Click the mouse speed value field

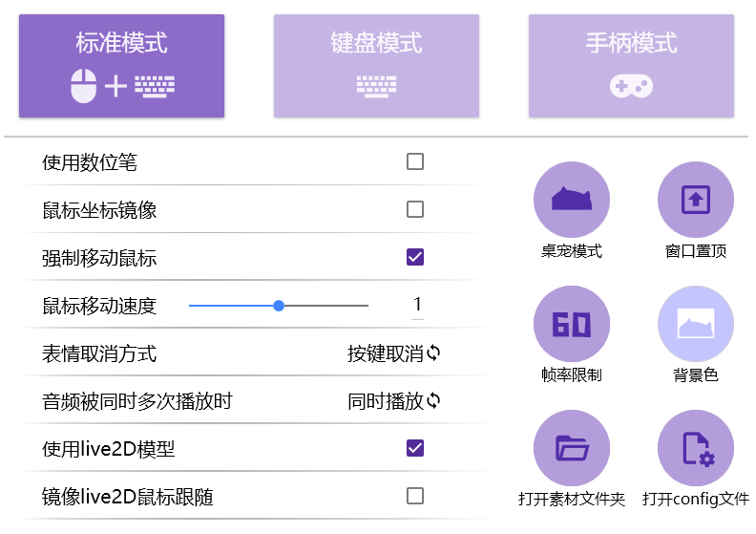[x=416, y=306]
